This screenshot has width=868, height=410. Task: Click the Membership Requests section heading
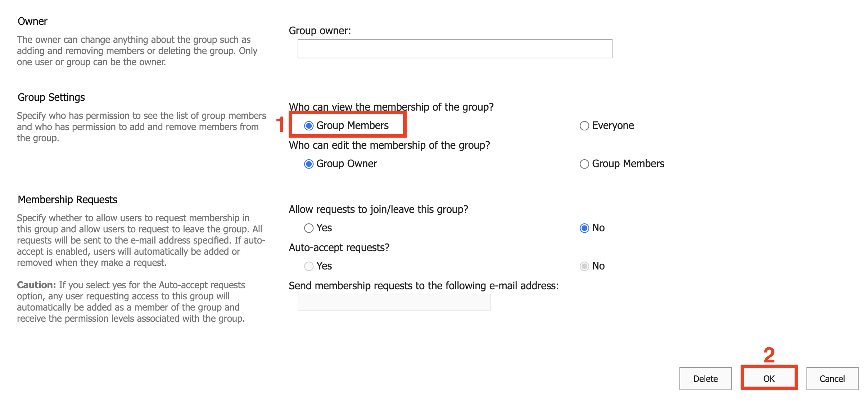[67, 200]
